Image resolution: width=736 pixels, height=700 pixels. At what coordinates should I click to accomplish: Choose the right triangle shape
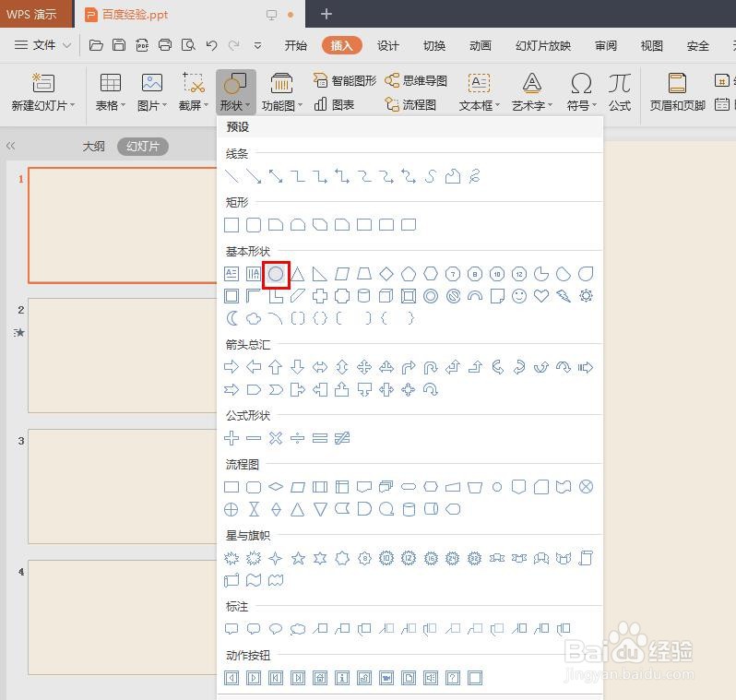320,274
